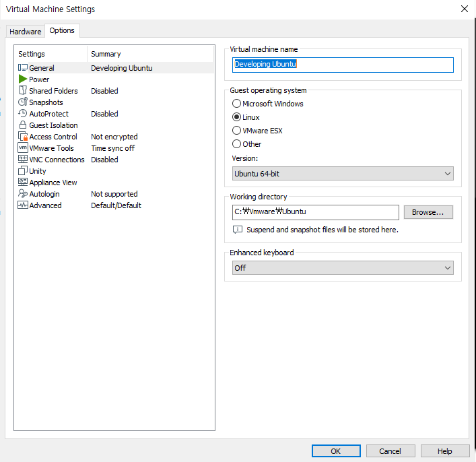Select the AutoProtect label
Viewport: 476px width, 462px height.
[x=49, y=114]
